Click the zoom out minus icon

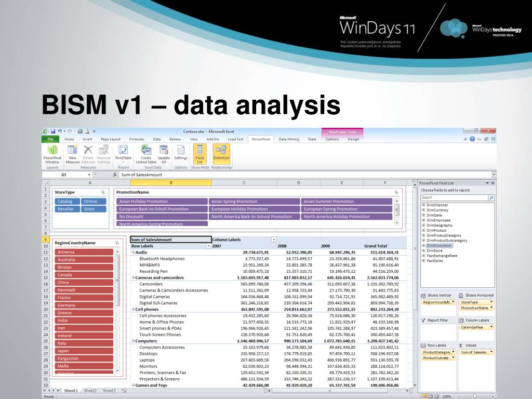(x=456, y=396)
